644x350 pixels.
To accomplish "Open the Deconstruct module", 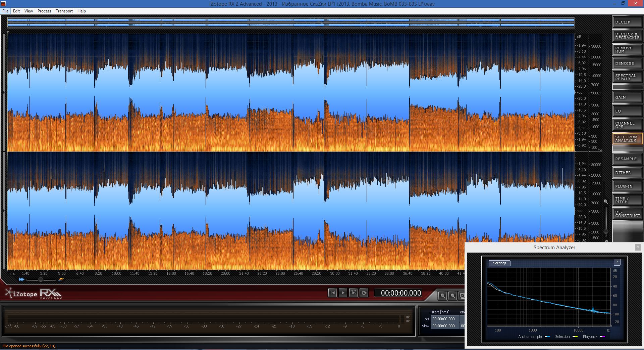I will (x=627, y=214).
